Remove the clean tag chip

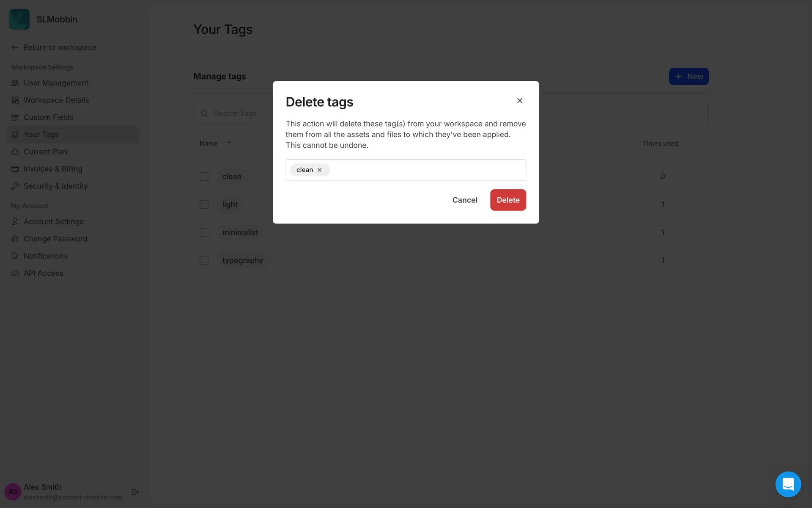(320, 170)
